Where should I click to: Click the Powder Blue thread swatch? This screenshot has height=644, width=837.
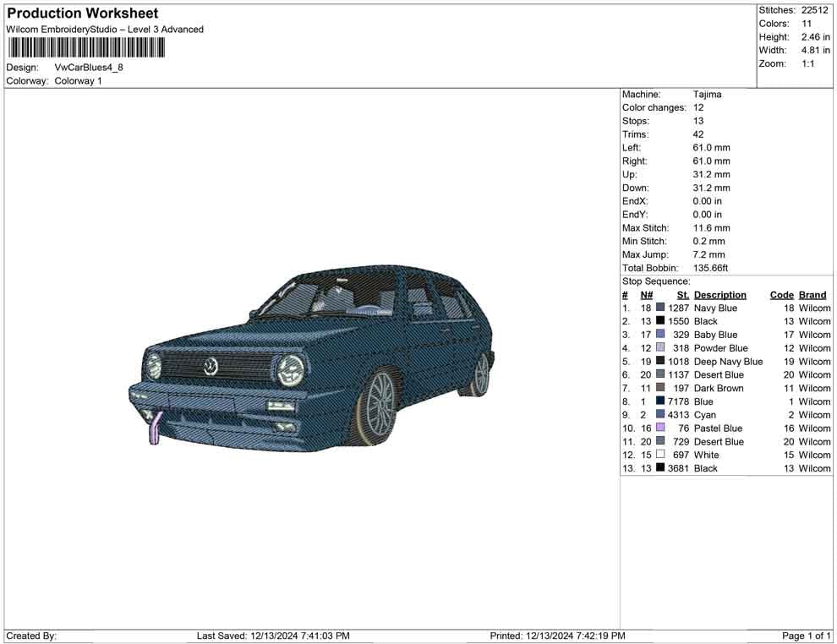[660, 347]
